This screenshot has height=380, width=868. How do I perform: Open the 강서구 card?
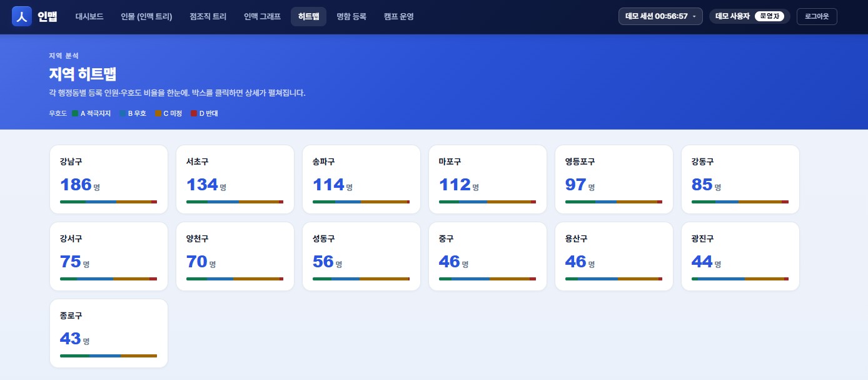[109, 256]
